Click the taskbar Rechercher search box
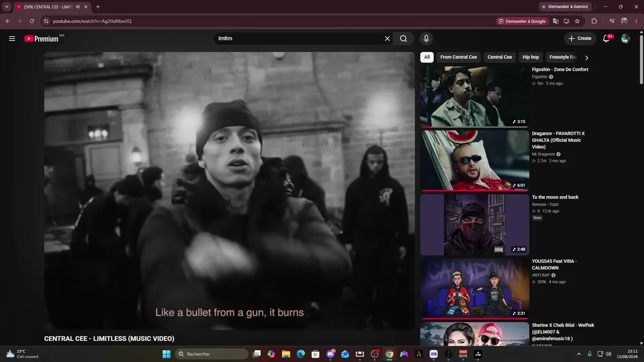 pyautogui.click(x=212, y=354)
